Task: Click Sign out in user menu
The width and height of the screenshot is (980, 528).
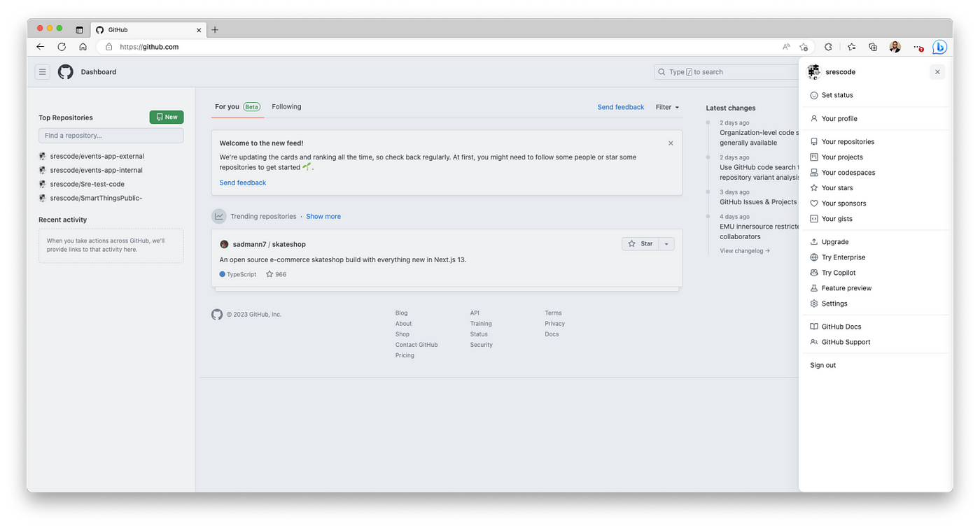Action: pyautogui.click(x=874, y=365)
